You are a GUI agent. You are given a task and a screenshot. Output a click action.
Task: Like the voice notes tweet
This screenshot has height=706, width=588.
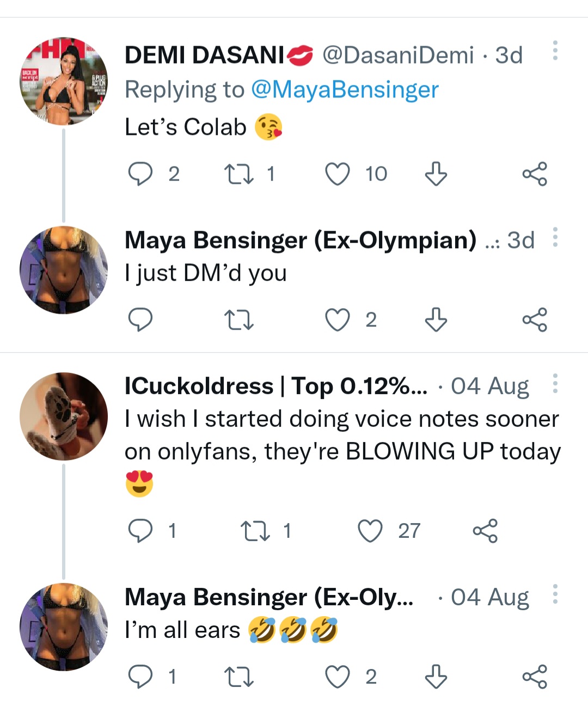[370, 531]
